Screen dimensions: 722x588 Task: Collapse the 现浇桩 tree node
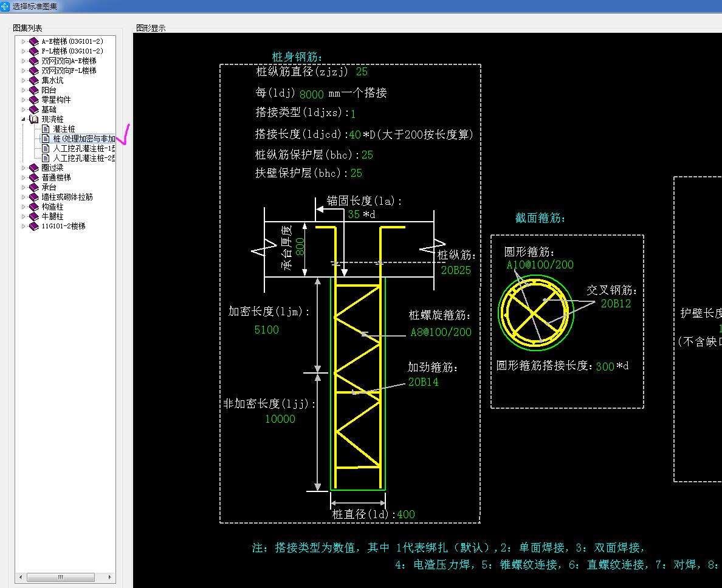pos(23,119)
